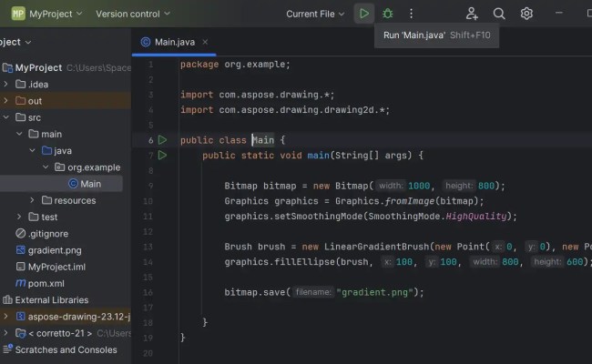592x364 pixels.
Task: Select Scratches and Consoles node
Action: [66, 349]
